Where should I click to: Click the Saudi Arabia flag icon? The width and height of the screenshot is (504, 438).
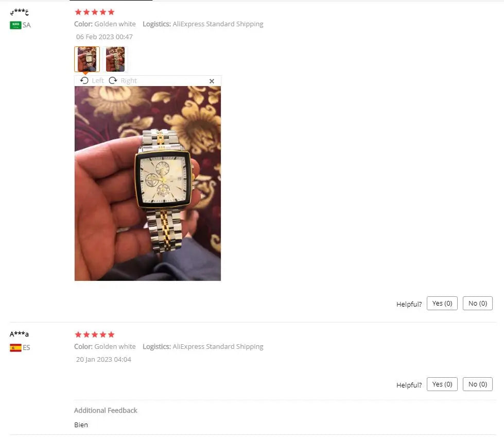[15, 25]
